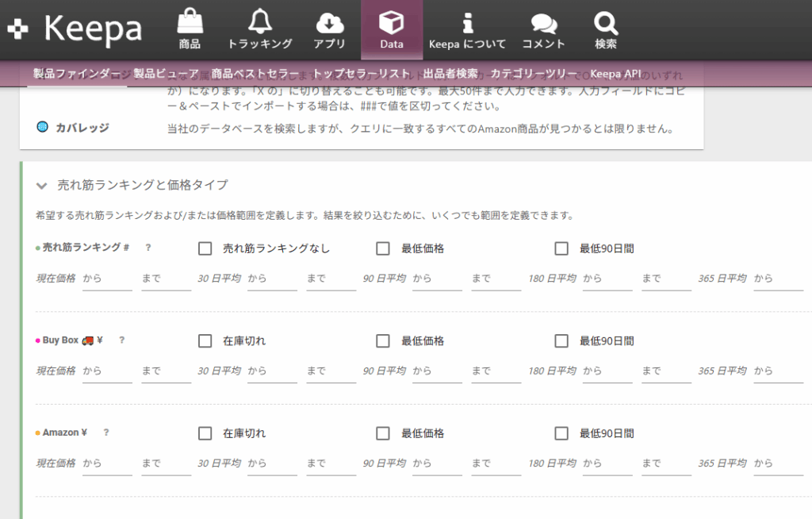Click the Keepa logo in the header
Viewport: 812px width, 519px height.
tap(75, 29)
